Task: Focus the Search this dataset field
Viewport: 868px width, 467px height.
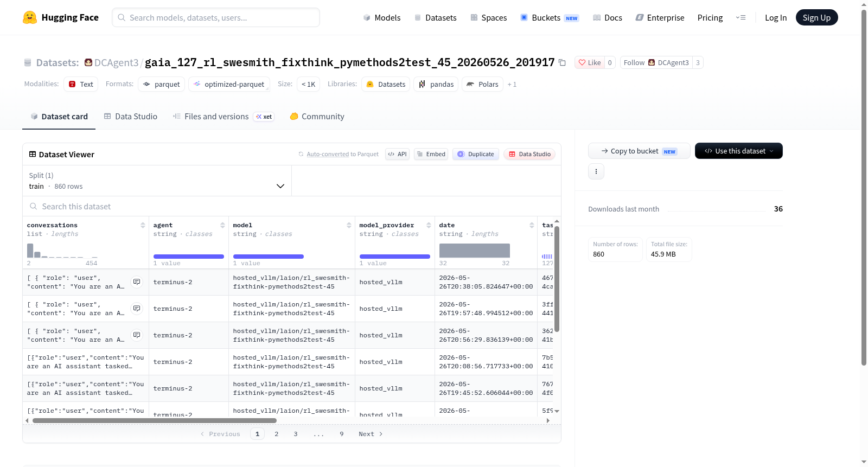Action: coord(292,207)
